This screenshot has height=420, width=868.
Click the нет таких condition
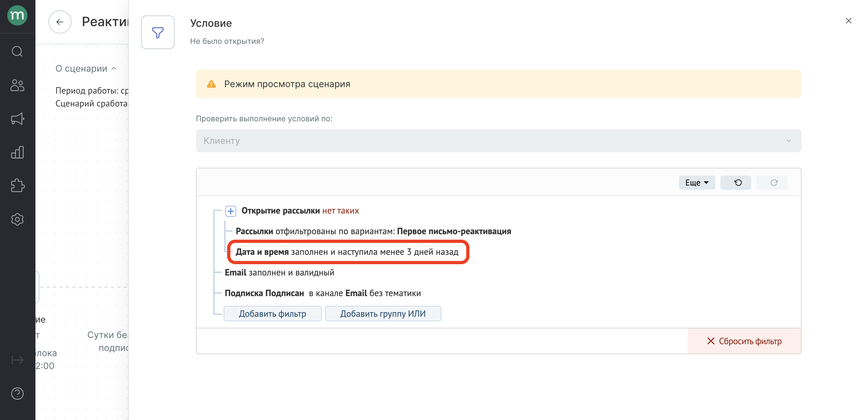coord(340,211)
